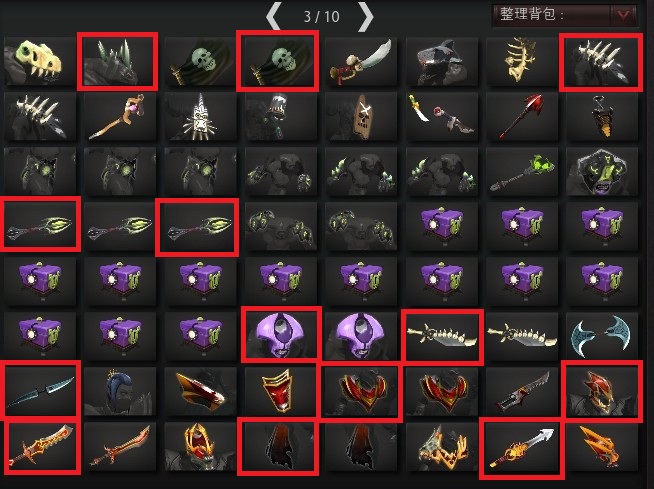Pick the red scythe axe item
Screen dimensions: 654x489
tap(522, 117)
